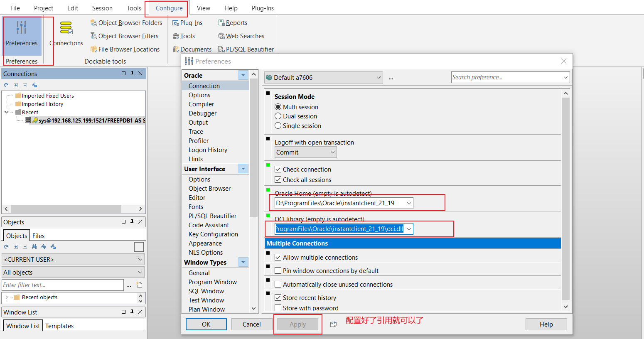
Task: Select Dual session radio button
Action: [x=278, y=116]
